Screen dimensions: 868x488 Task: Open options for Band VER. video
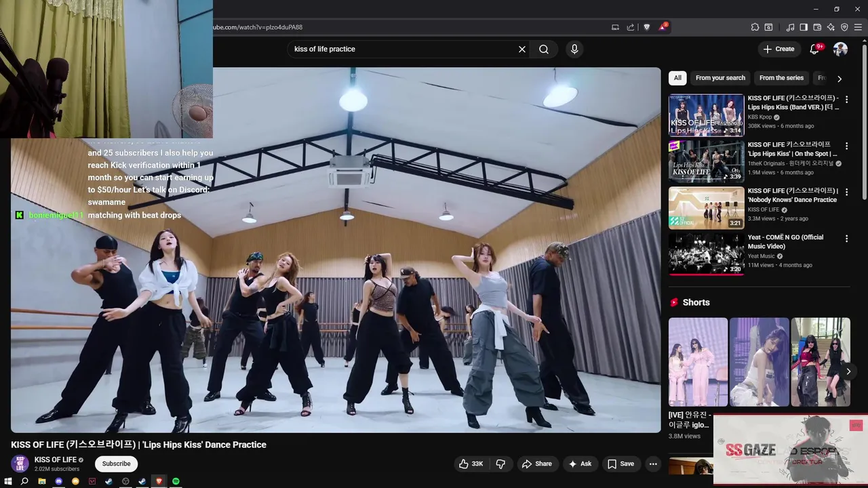pos(846,99)
